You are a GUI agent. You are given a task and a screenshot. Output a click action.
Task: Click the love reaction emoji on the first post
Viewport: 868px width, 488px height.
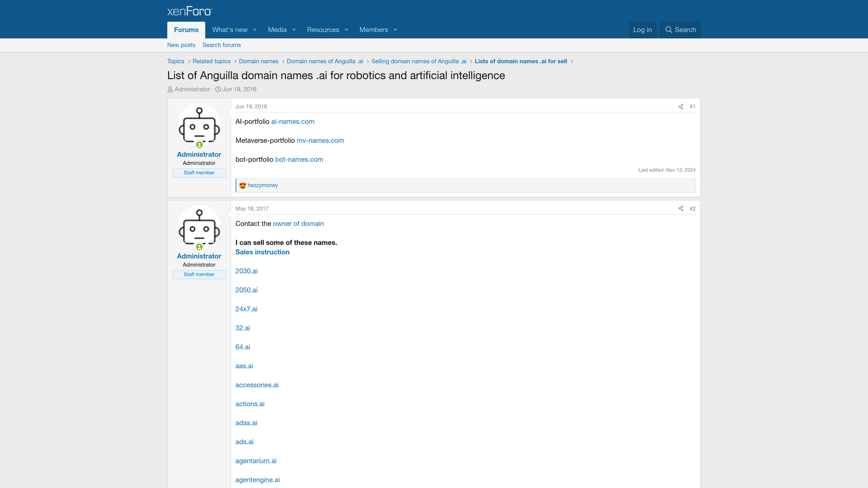coord(242,185)
